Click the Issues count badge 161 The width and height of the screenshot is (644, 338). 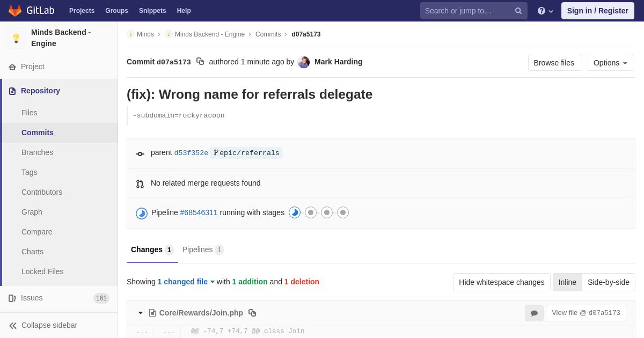pyautogui.click(x=101, y=298)
